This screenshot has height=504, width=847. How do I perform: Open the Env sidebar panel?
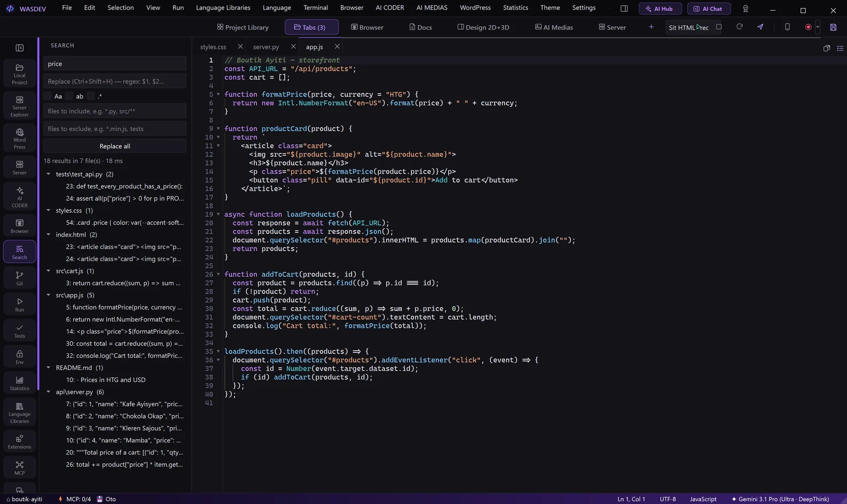coord(20,356)
